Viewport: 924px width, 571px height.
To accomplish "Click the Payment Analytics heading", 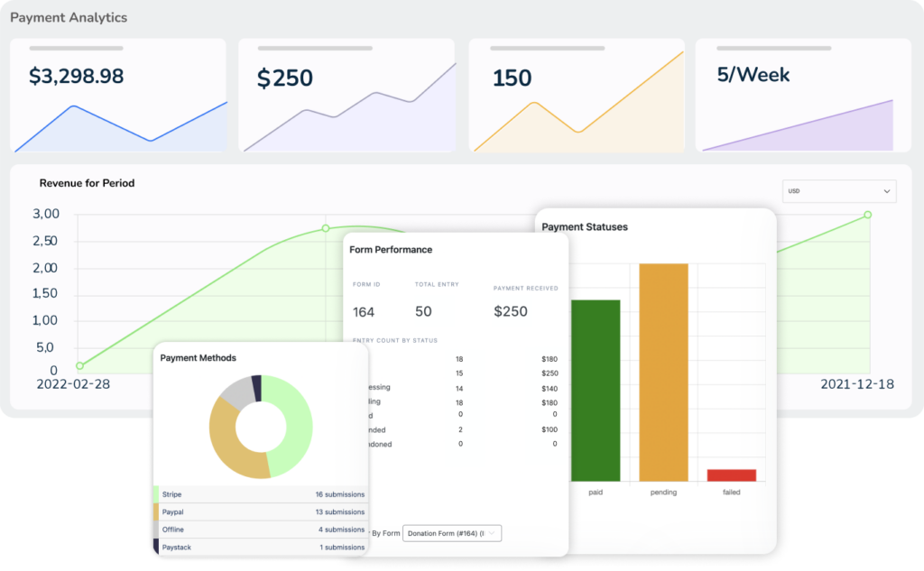I will [69, 18].
